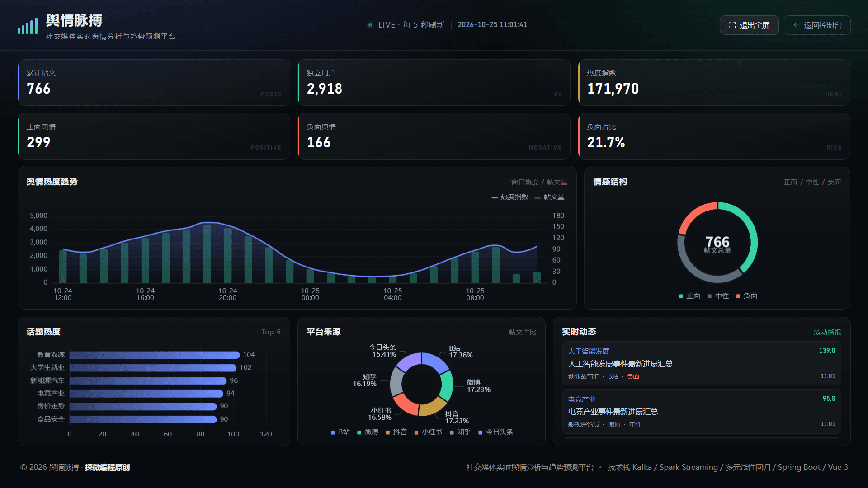Toggle 帖文量 legend in trend chart
Viewport: 868px width, 488px height.
(x=549, y=197)
